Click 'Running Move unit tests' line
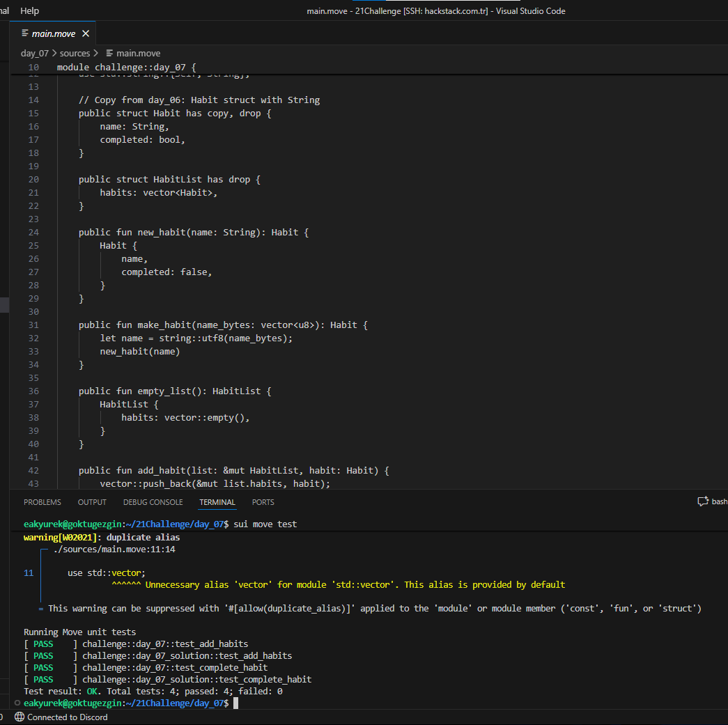Viewport: 728px width, 725px height. click(80, 632)
